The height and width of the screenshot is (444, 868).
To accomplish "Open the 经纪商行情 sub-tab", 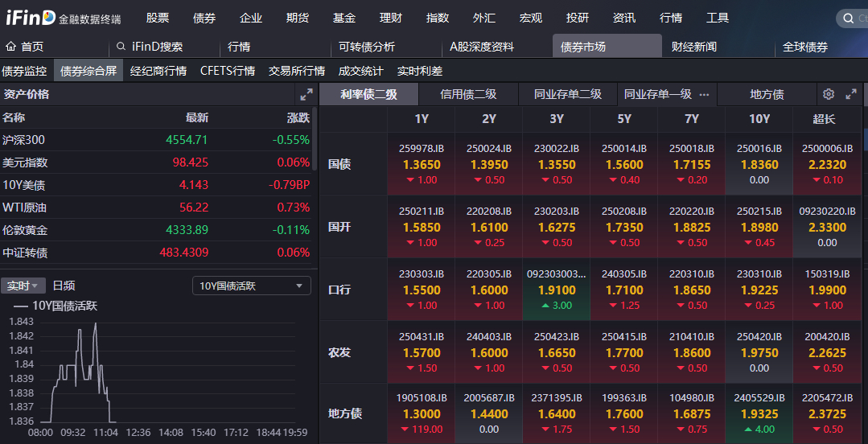I will tap(158, 71).
